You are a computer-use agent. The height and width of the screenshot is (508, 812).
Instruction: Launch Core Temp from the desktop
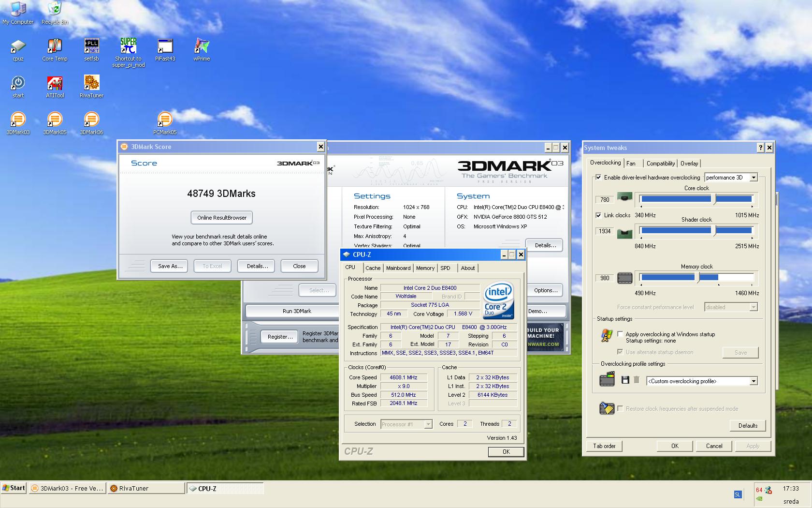coord(55,50)
